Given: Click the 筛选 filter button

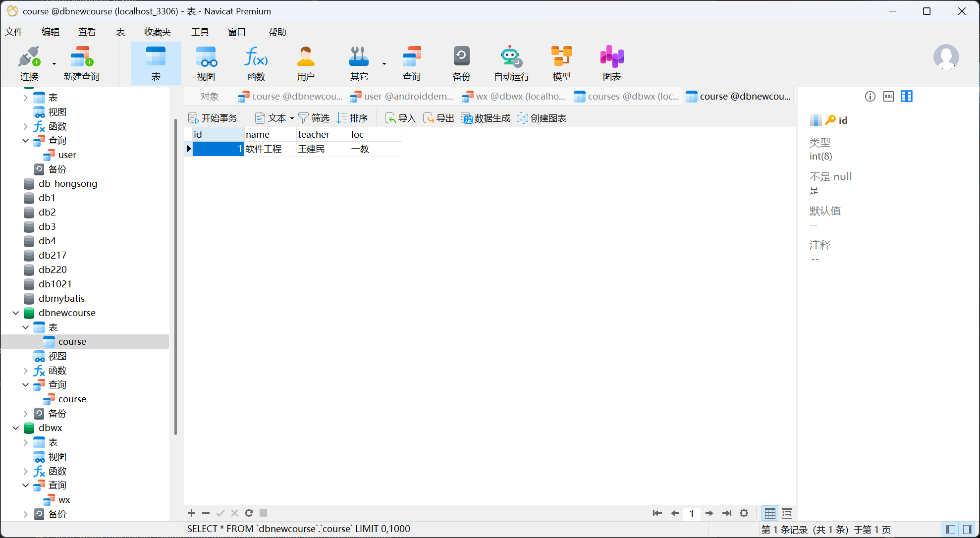Looking at the screenshot, I should coord(314,118).
